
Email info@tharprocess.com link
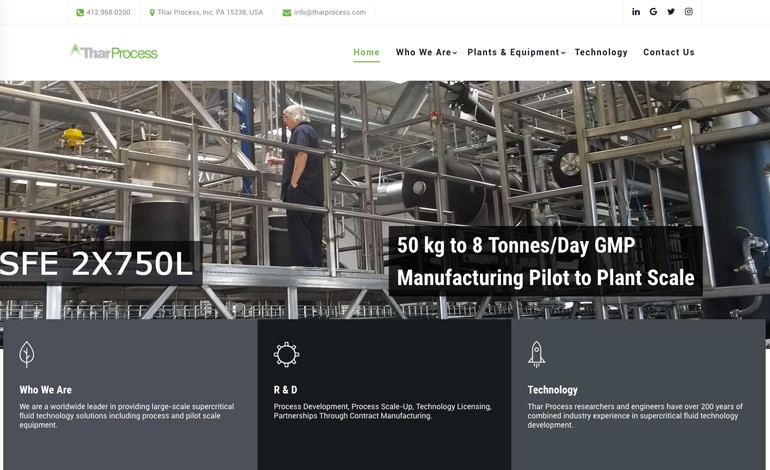pyautogui.click(x=330, y=12)
